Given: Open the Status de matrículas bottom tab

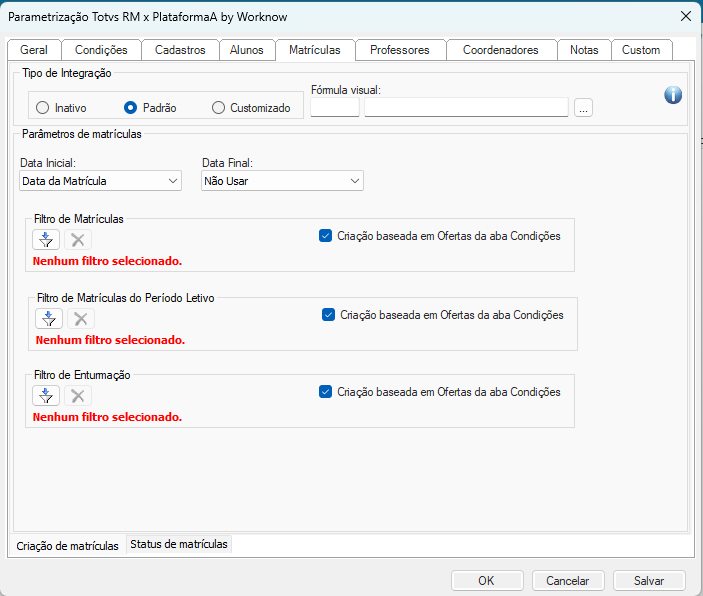Looking at the screenshot, I should pos(179,545).
